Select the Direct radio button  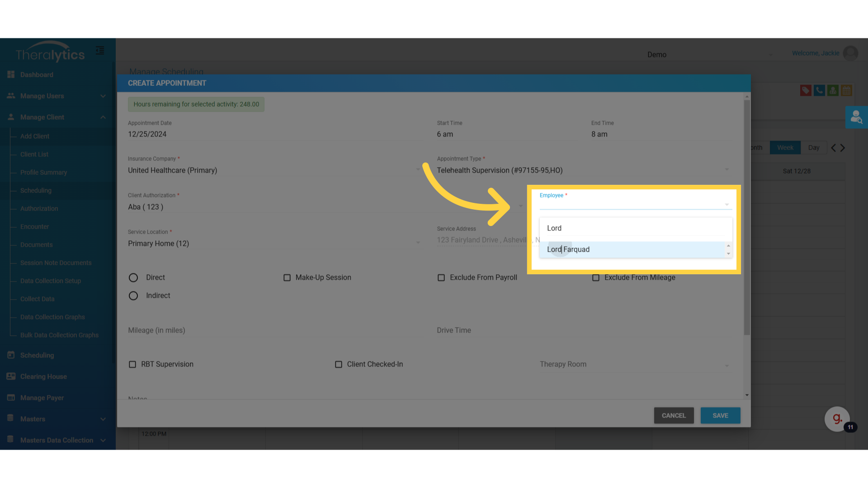point(133,277)
